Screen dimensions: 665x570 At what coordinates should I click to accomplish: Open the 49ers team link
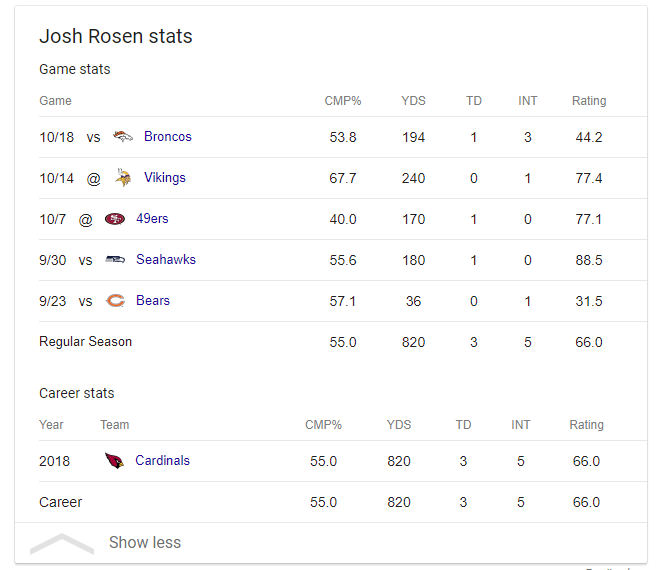click(x=152, y=218)
